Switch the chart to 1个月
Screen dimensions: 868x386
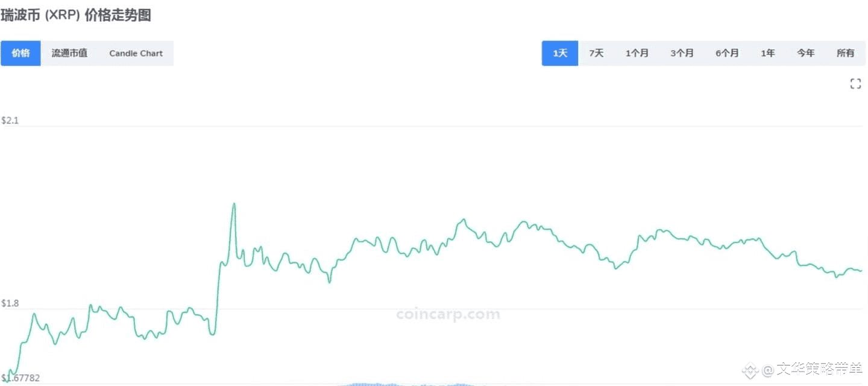tap(637, 53)
